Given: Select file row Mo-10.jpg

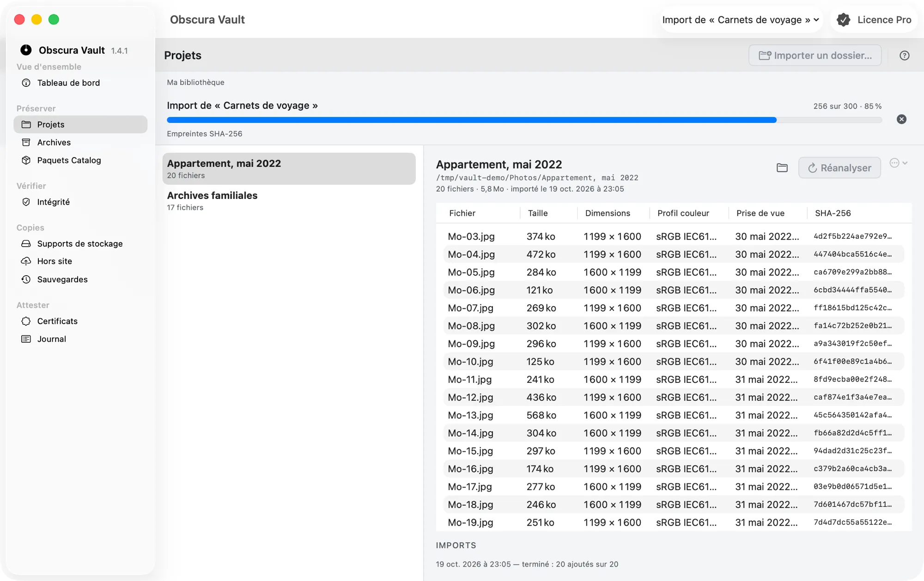Looking at the screenshot, I should tap(674, 362).
